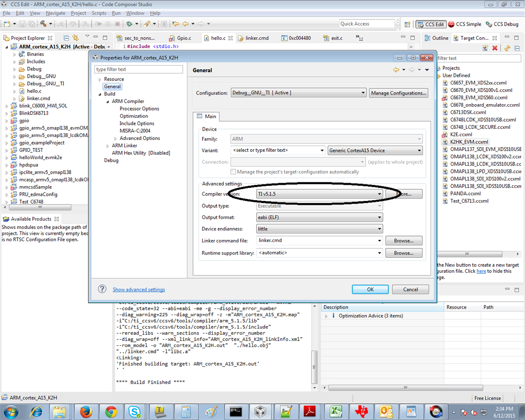The image size is (525, 420).
Task: Select K2HK_EVM.ccxml target configuration
Action: pos(469,142)
